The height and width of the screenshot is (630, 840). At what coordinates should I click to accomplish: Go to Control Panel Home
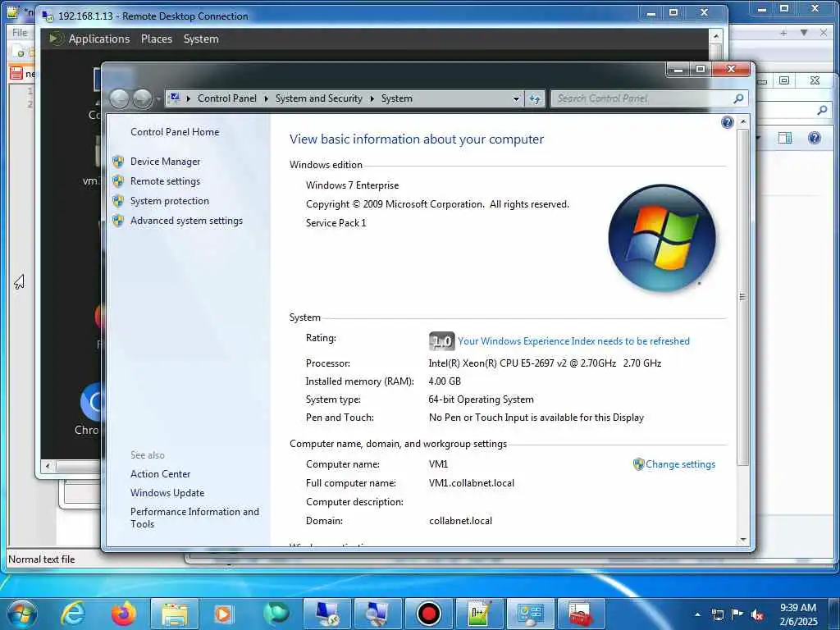coord(175,132)
